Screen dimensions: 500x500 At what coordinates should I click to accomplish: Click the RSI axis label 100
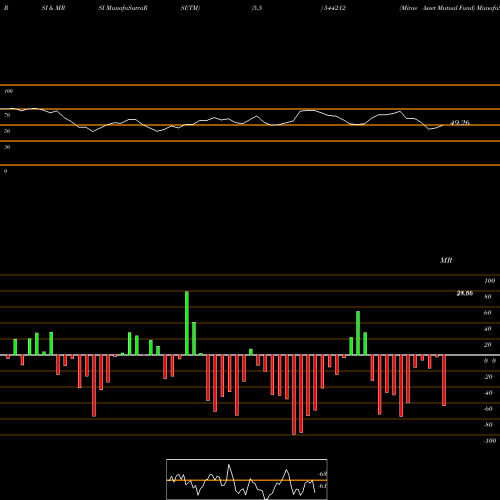pyautogui.click(x=8, y=91)
